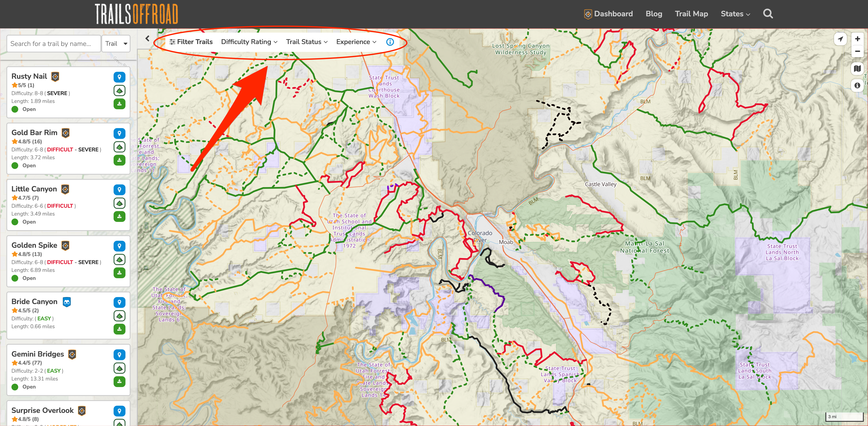The image size is (868, 426).
Task: Open the Gold Bar Rim trail title
Action: pyautogui.click(x=34, y=133)
